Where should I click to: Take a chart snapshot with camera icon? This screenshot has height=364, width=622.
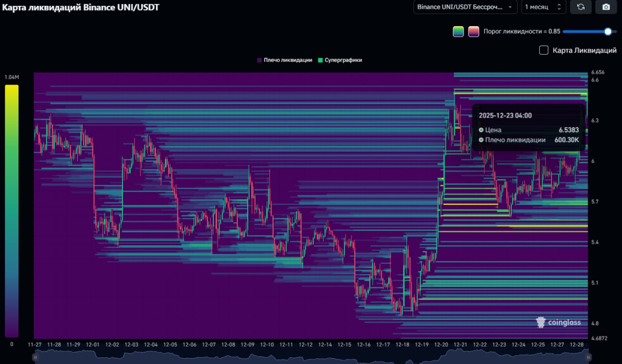click(605, 7)
